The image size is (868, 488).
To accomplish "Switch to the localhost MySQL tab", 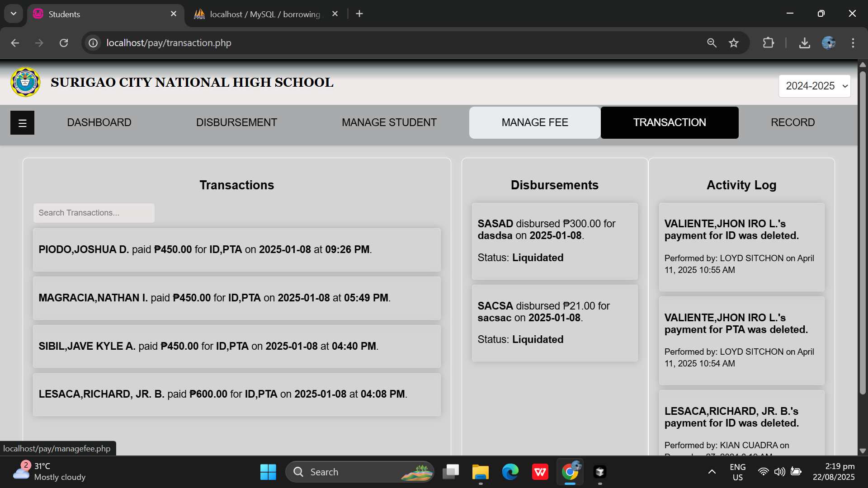I will click(x=258, y=14).
